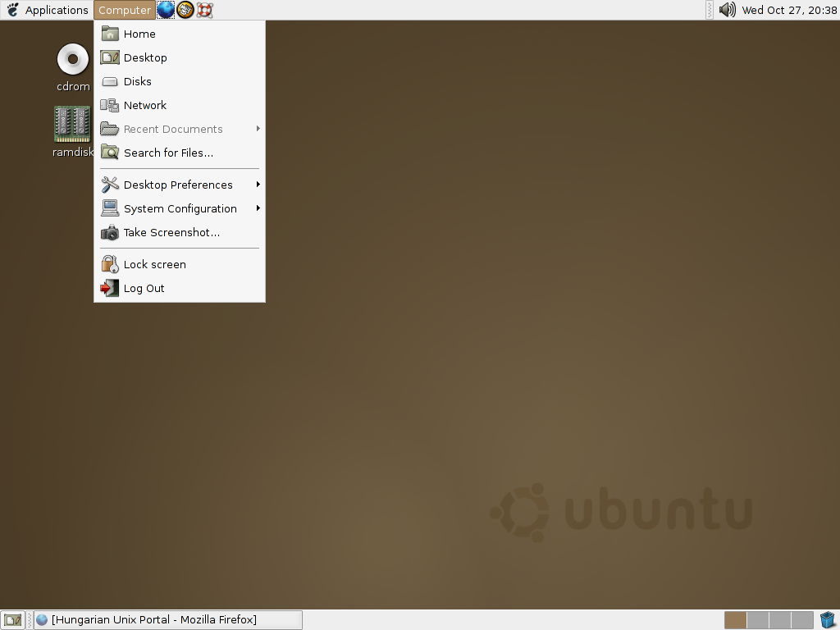Select Lock screen menu entry
Viewport: 840px width, 630px height.
pyautogui.click(x=180, y=264)
